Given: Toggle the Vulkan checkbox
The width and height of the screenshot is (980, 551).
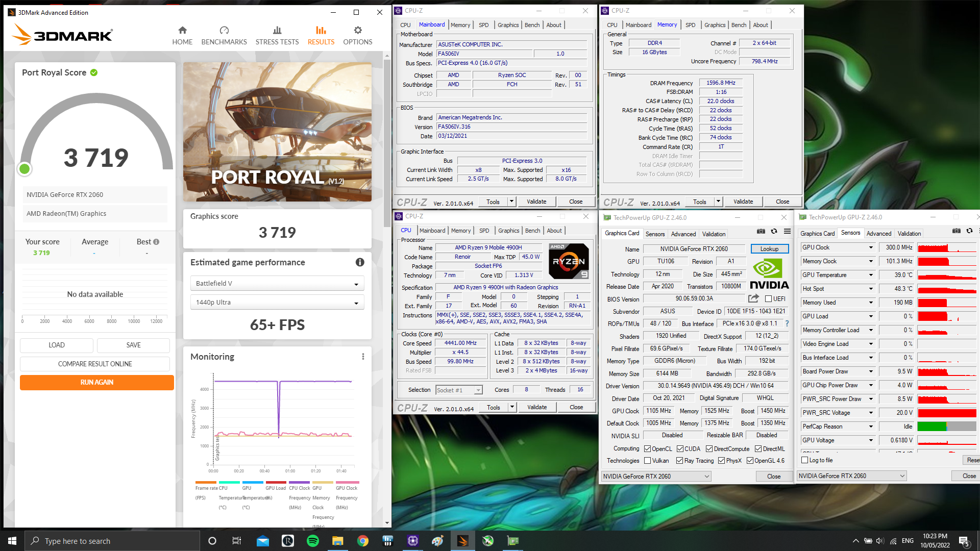Looking at the screenshot, I should (647, 461).
